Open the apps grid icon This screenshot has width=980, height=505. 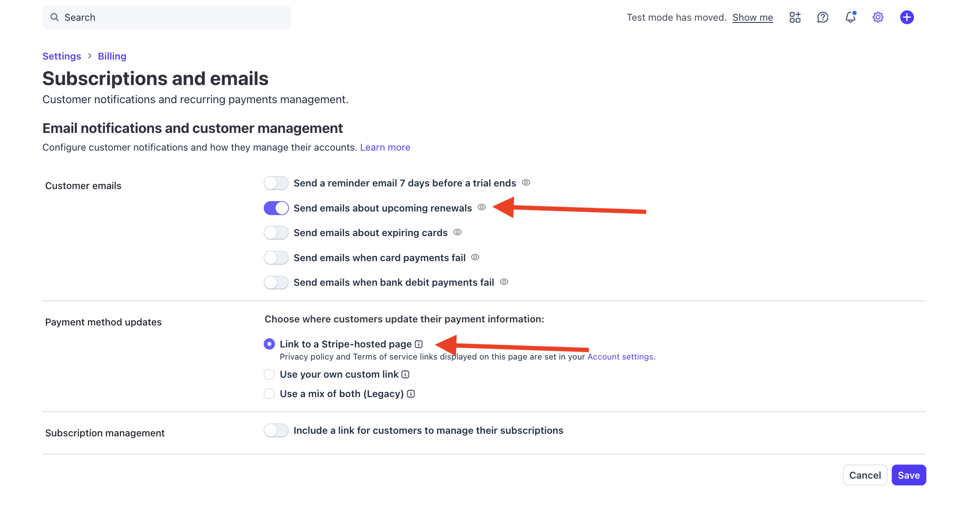tap(795, 17)
